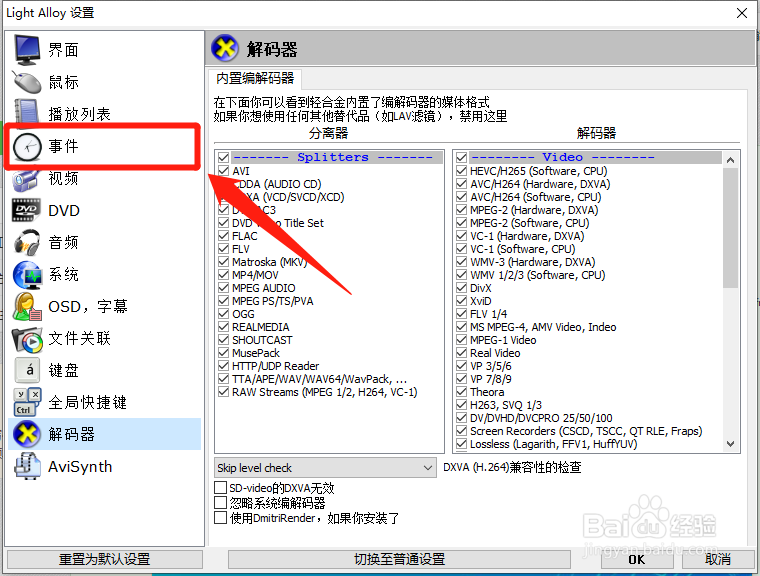Toggle MPEG AUDIO splitter checkbox
Viewport: 760px width, 576px height.
(223, 288)
